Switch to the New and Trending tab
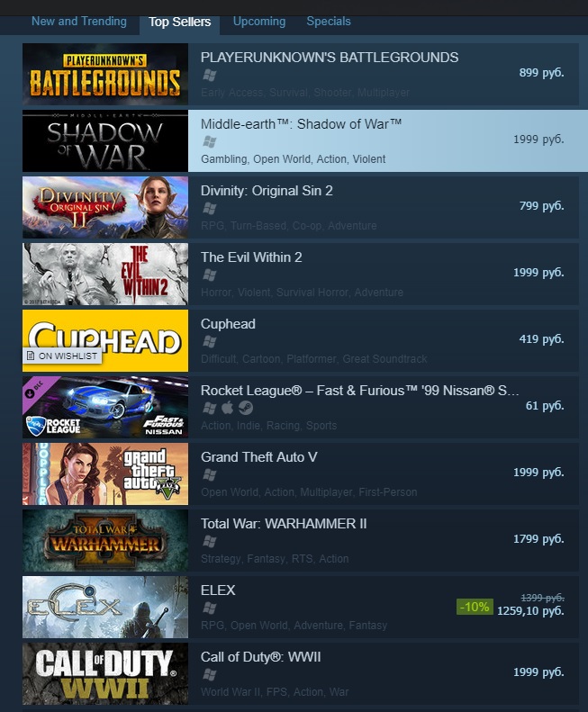588x712 pixels. [79, 22]
